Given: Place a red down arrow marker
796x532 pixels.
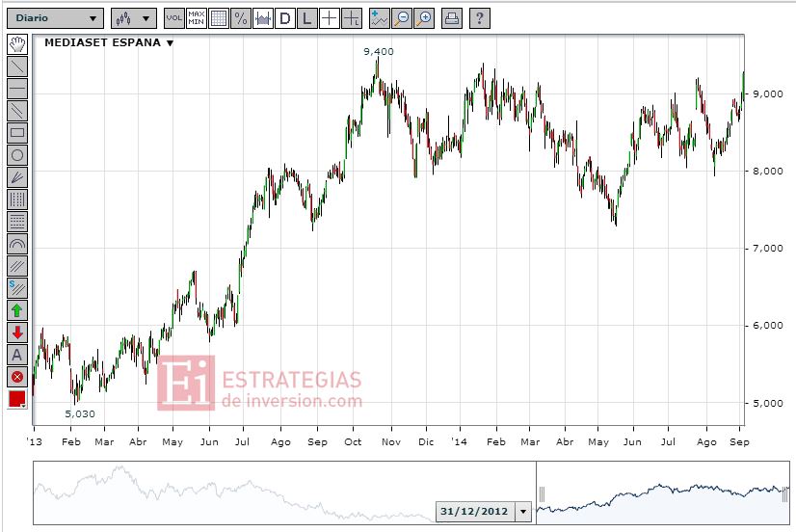Looking at the screenshot, I should click(17, 333).
